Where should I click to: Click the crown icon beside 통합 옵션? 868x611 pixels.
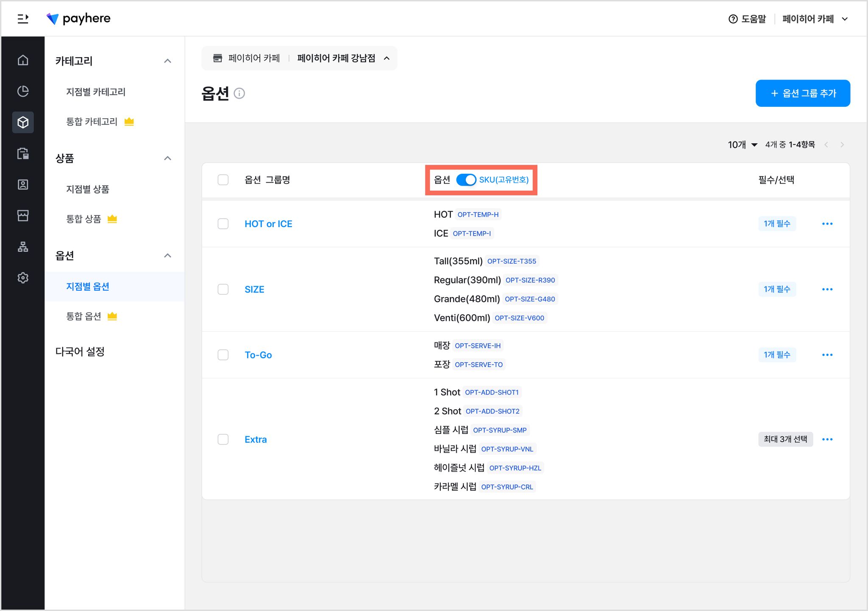point(112,316)
